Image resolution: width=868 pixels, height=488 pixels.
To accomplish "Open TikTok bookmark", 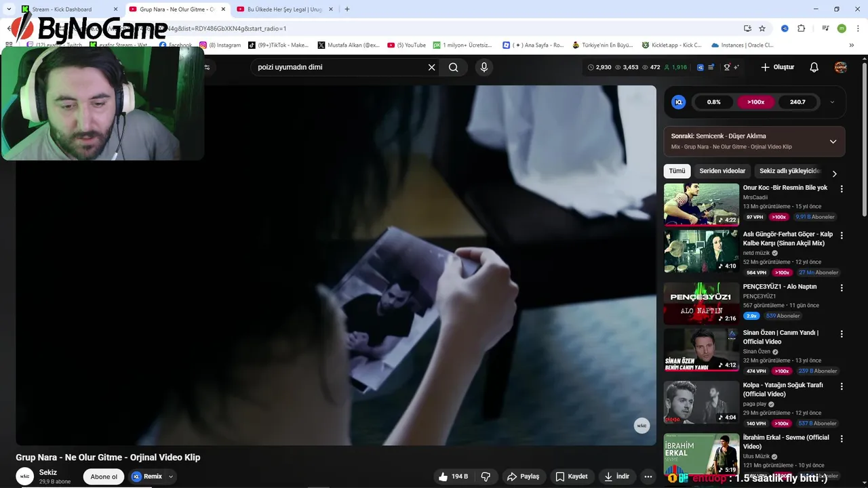I will [279, 45].
